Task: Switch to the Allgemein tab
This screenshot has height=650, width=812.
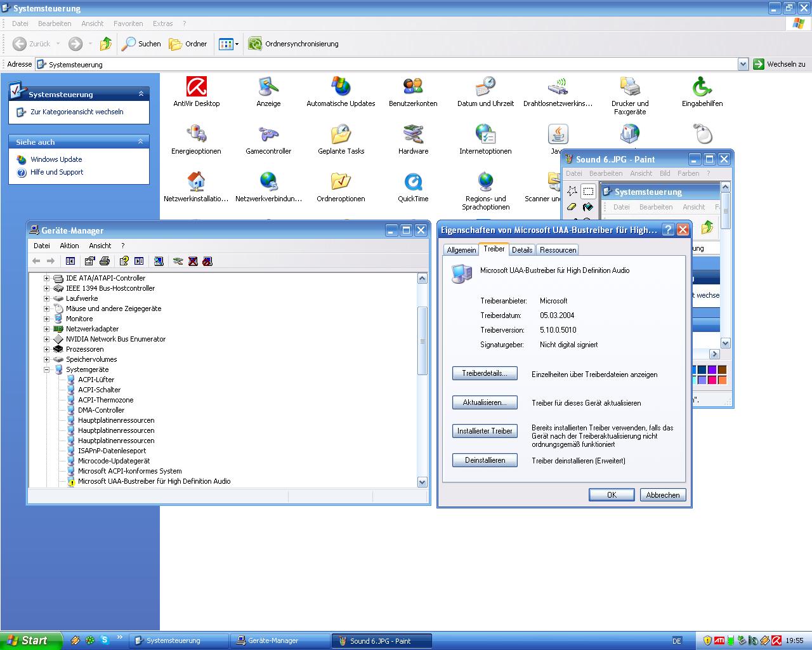Action: (x=461, y=250)
